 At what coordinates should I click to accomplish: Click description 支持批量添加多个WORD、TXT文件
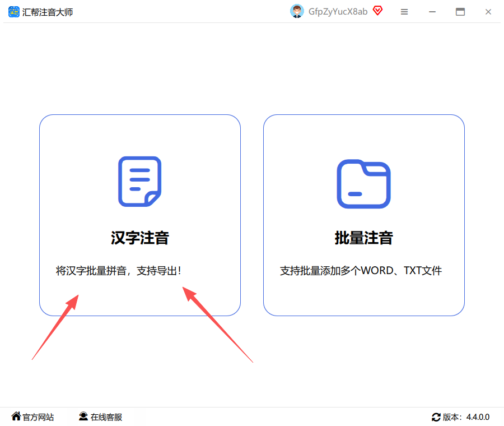[x=361, y=271]
